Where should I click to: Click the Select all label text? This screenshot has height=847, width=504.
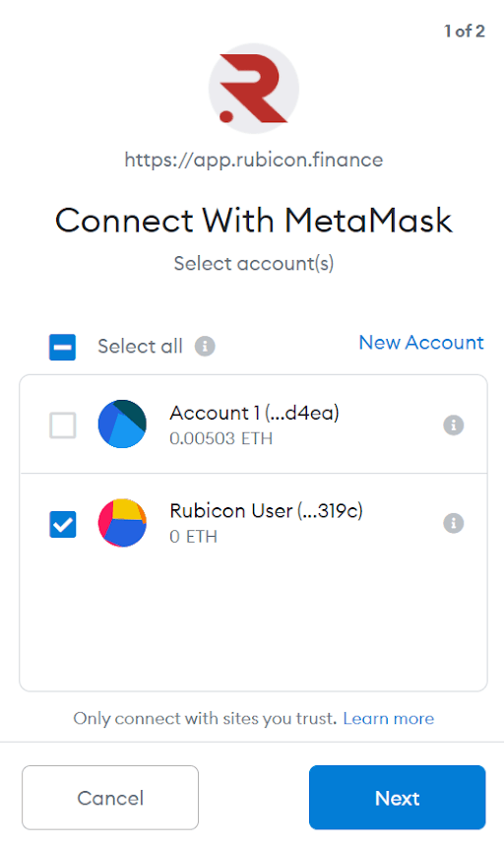[141, 347]
